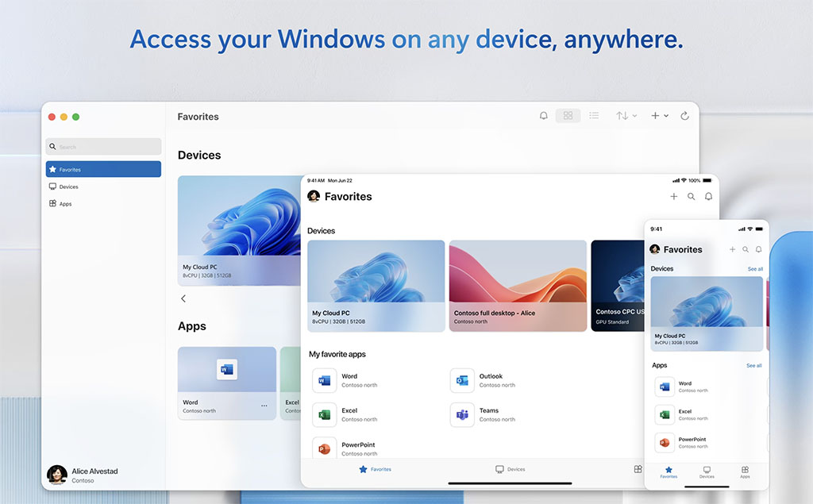
Task: Launch Excel icon in tablet favorite apps
Action: [325, 415]
